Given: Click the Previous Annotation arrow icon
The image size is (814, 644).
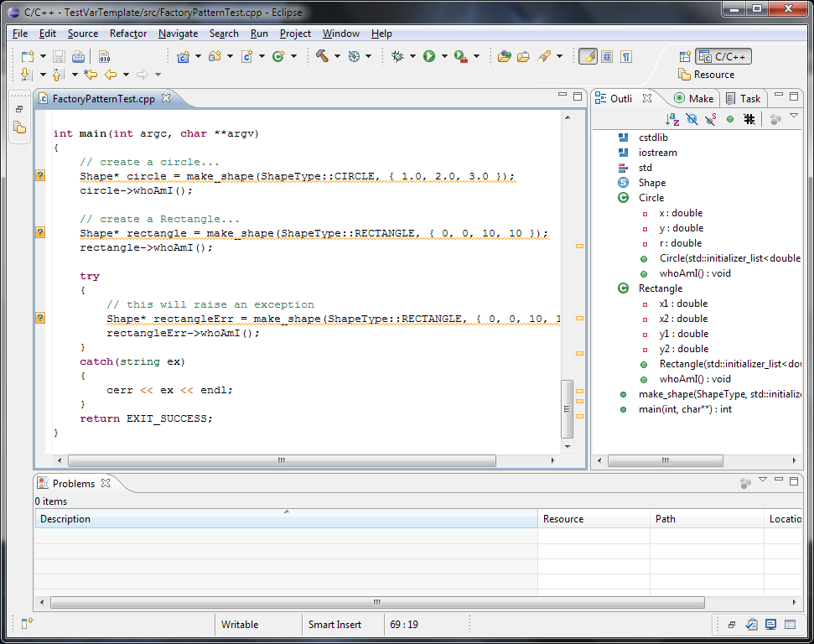Looking at the screenshot, I should [59, 75].
